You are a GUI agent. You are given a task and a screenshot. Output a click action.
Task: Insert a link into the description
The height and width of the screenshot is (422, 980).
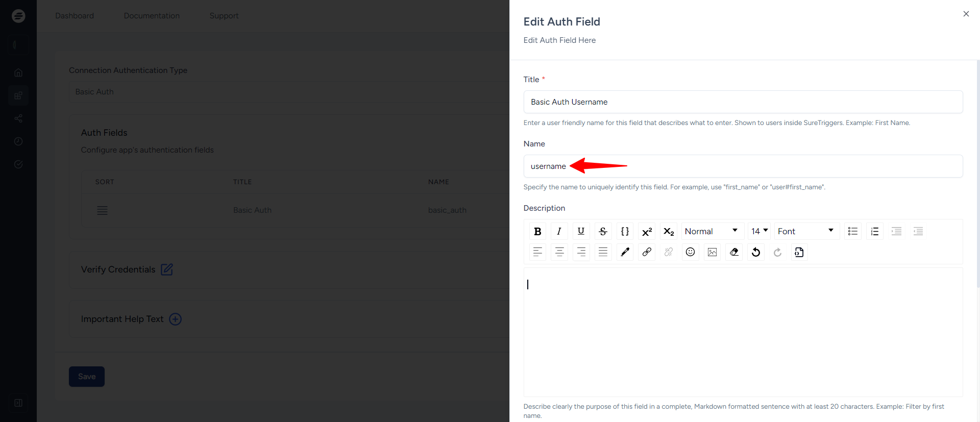click(647, 252)
